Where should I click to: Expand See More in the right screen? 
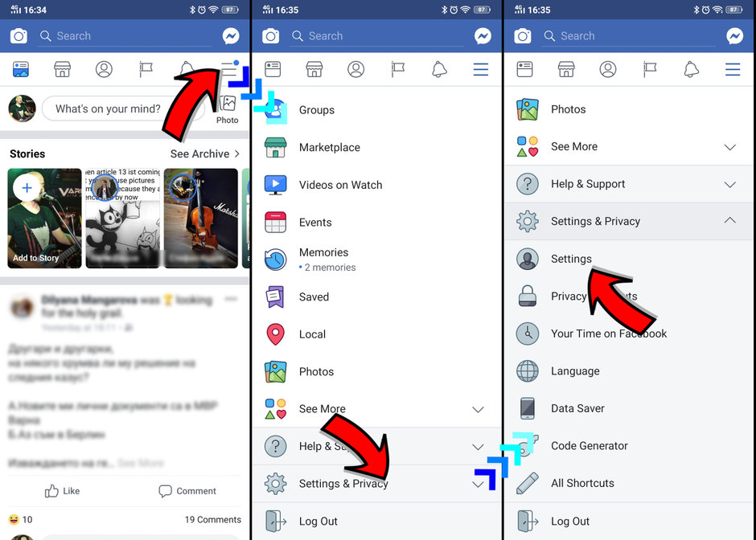coord(629,146)
